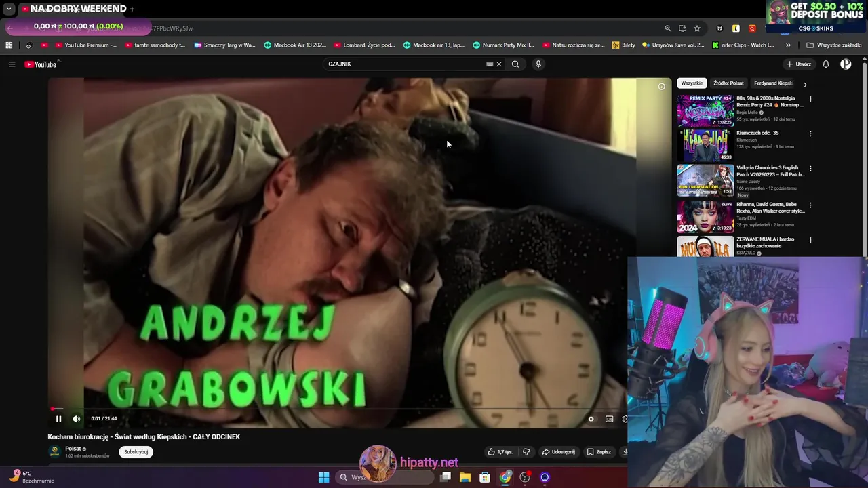This screenshot has height=488, width=868.
Task: Open the browser tab search dropdown
Action: pyautogui.click(x=9, y=9)
